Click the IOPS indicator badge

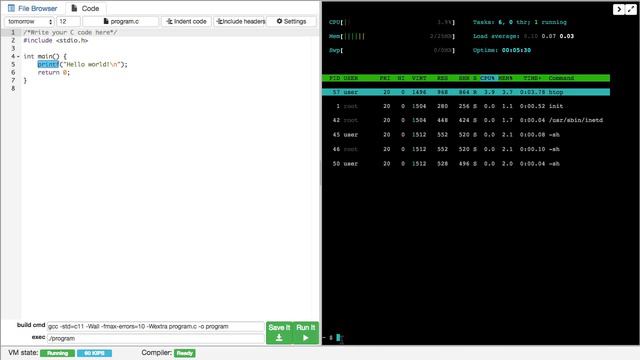(x=94, y=353)
